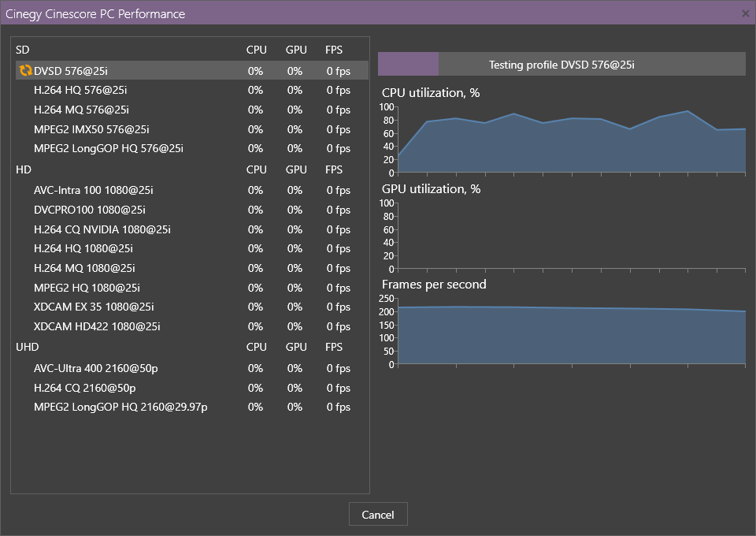This screenshot has width=756, height=536.
Task: Click the Frames per second chart
Action: (x=572, y=331)
